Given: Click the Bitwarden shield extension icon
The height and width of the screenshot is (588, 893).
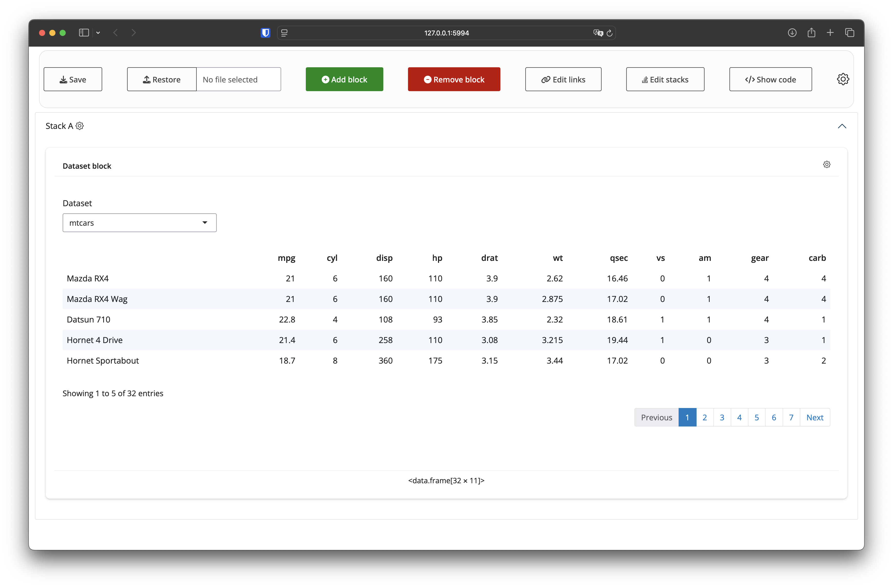Looking at the screenshot, I should tap(265, 33).
